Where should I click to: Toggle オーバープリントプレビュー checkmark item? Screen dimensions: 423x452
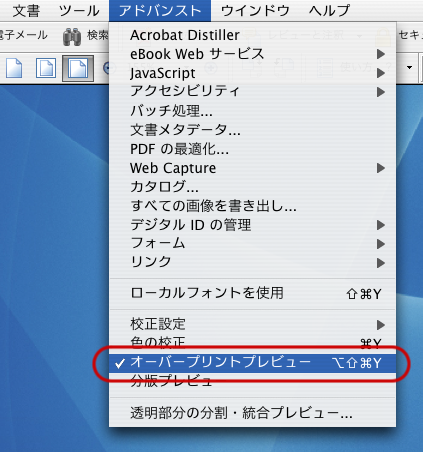[252, 363]
